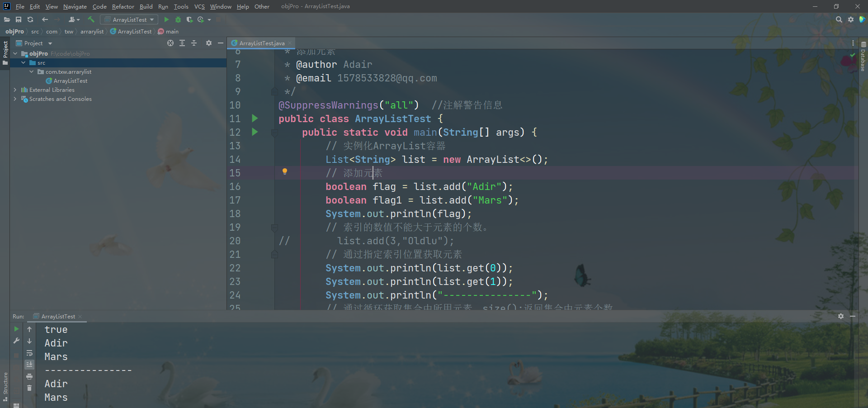The width and height of the screenshot is (868, 408).
Task: Open file with the folder toolbar icon
Action: click(x=7, y=19)
